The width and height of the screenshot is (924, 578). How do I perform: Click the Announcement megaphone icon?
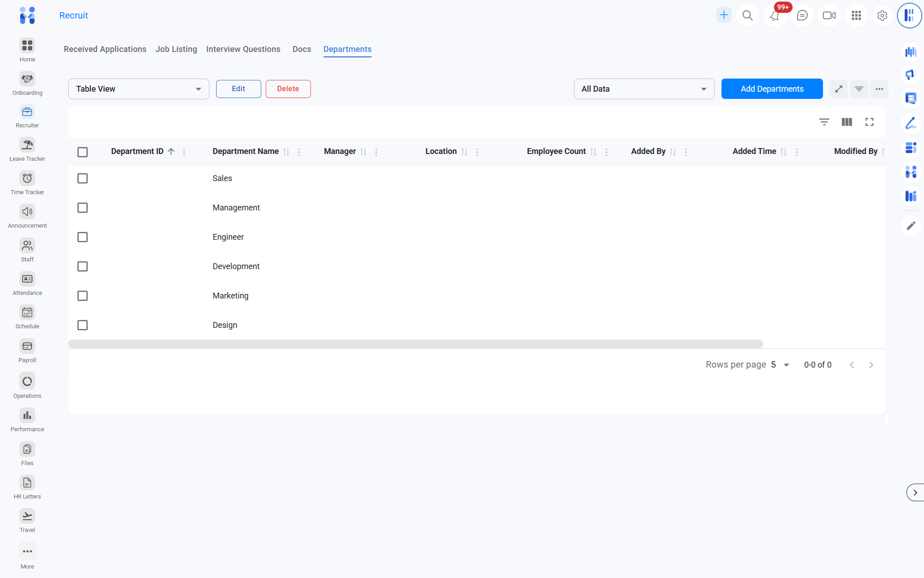click(27, 212)
